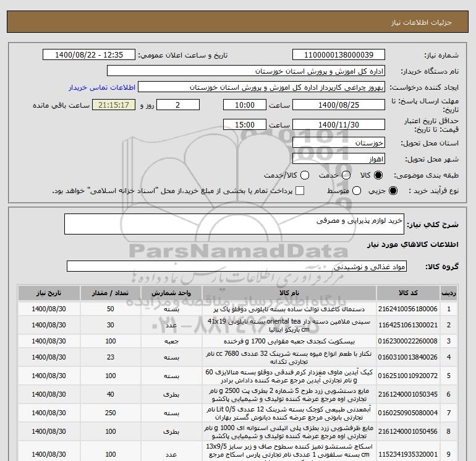This screenshot has width=476, height=461.
Task: Click product code 1152341935320001
Action: click(x=408, y=455)
